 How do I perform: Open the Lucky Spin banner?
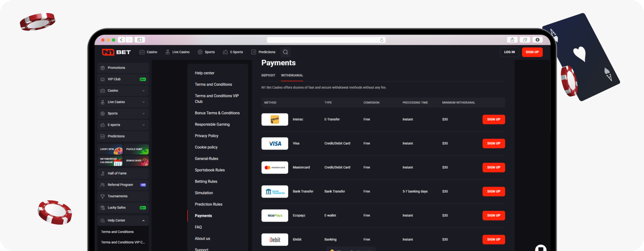pos(111,149)
